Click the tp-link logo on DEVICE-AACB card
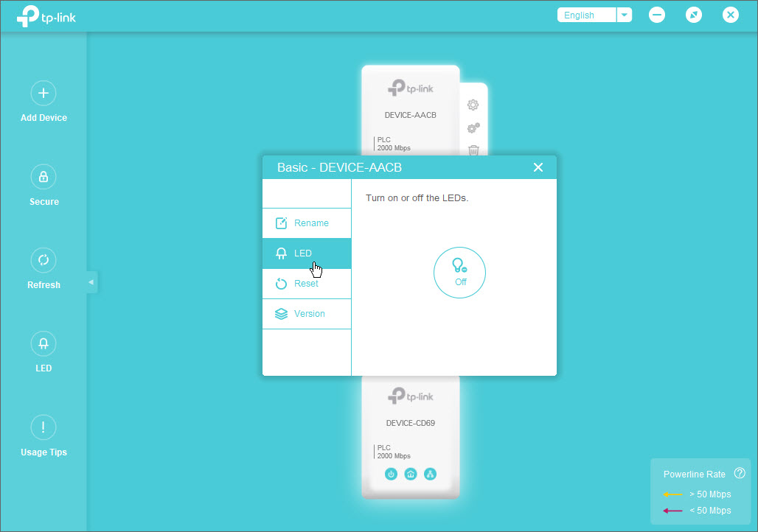Image resolution: width=758 pixels, height=532 pixels. 411,88
